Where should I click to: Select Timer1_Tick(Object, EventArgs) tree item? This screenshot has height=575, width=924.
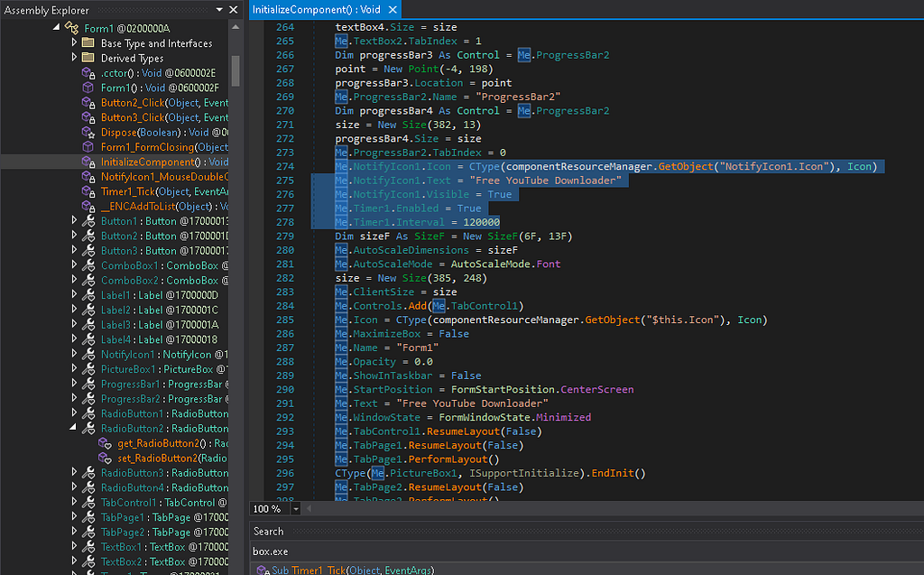(164, 191)
